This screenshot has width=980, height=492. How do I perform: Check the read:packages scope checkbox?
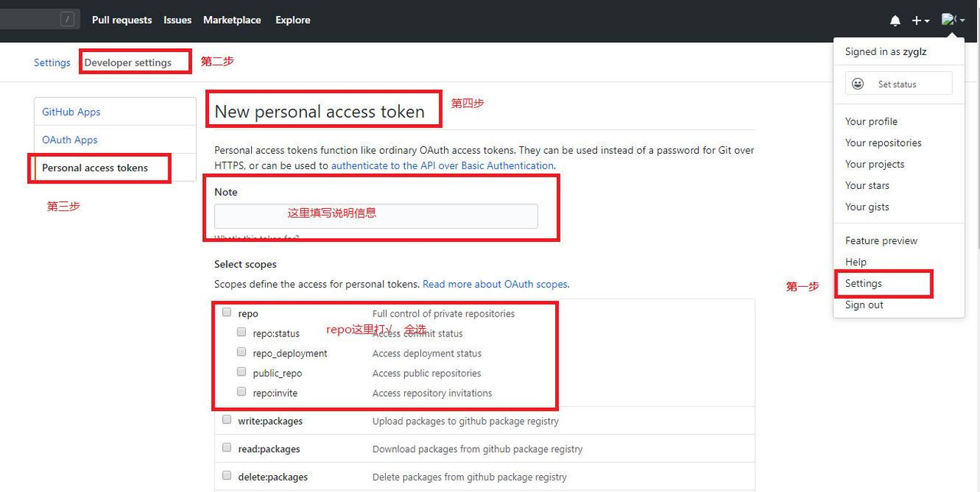pyautogui.click(x=227, y=448)
